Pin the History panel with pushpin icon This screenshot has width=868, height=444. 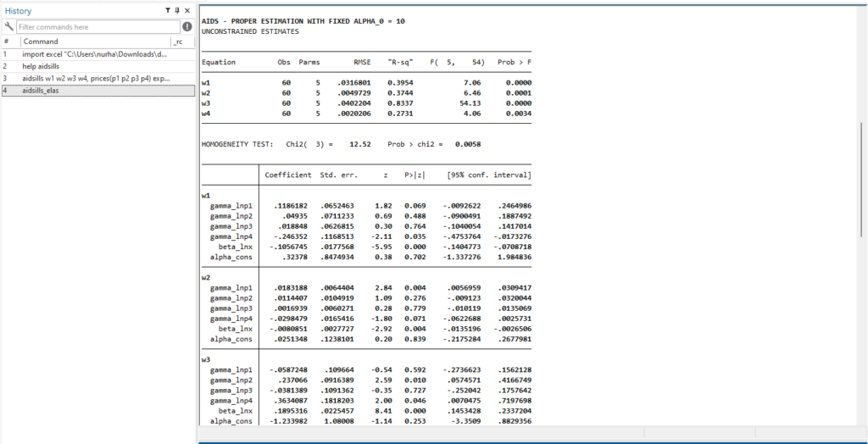click(x=177, y=10)
